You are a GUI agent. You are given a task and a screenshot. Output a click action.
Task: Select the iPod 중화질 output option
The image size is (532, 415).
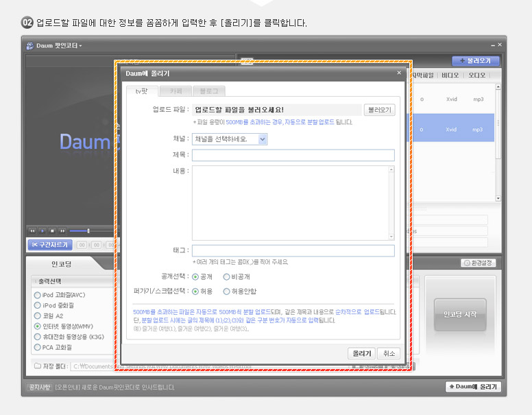click(37, 306)
